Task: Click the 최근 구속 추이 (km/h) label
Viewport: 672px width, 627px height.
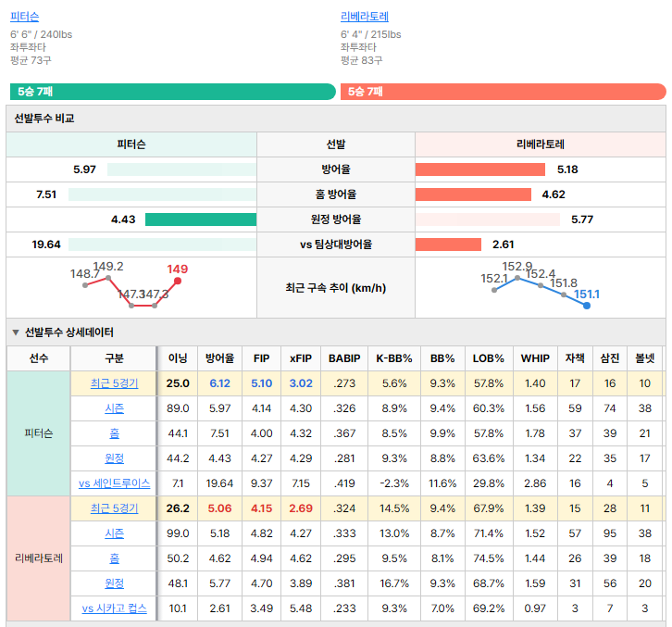Action: 336,288
